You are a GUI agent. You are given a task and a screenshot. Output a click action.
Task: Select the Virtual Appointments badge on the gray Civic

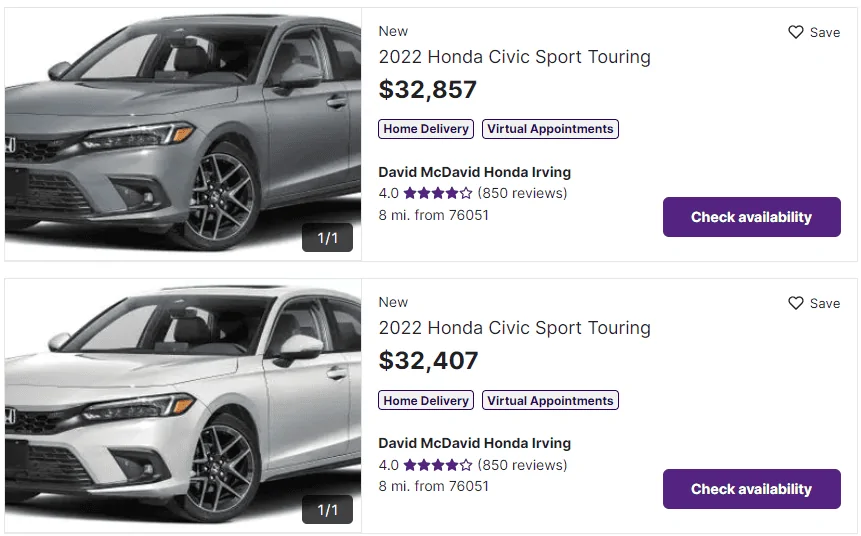click(x=550, y=129)
